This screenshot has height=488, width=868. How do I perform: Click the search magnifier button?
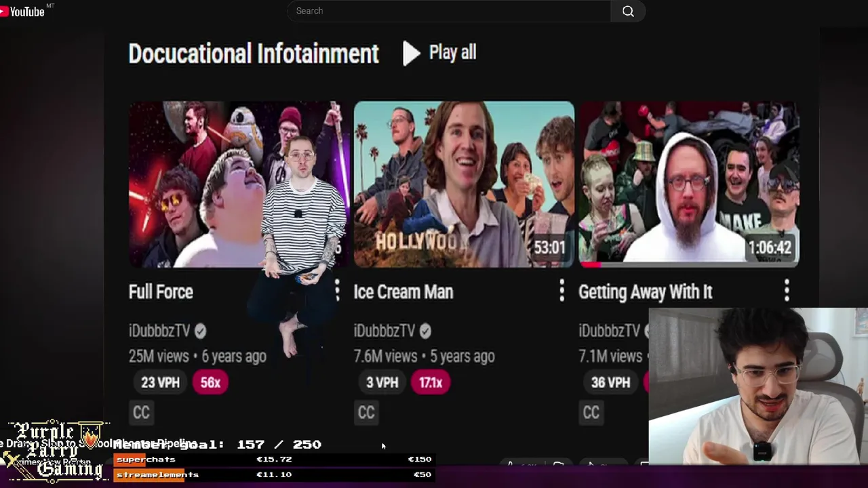click(x=628, y=11)
